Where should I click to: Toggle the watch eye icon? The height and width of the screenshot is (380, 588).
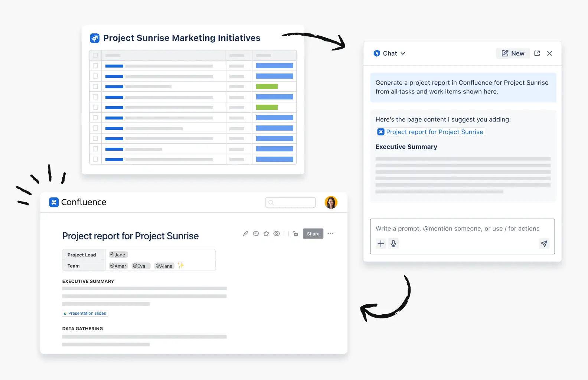pos(277,234)
